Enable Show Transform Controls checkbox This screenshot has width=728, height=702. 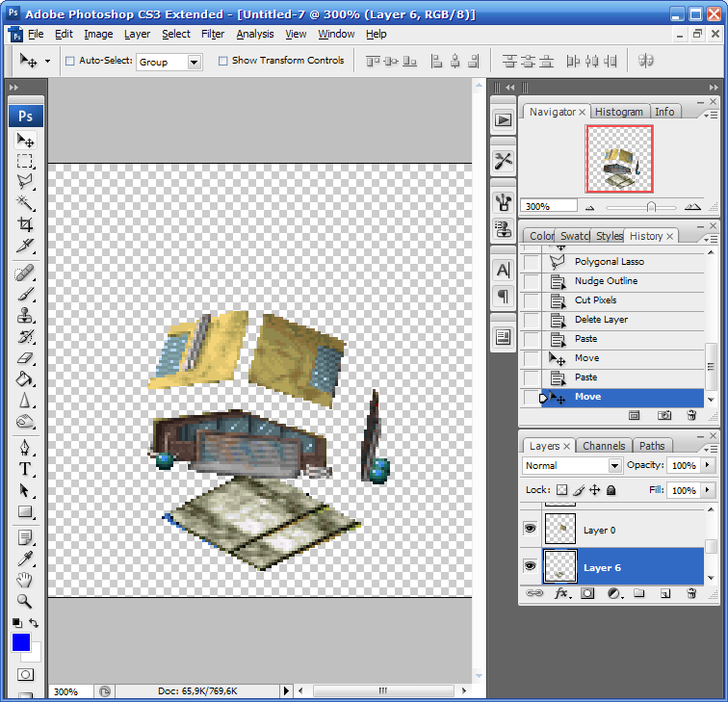click(222, 61)
